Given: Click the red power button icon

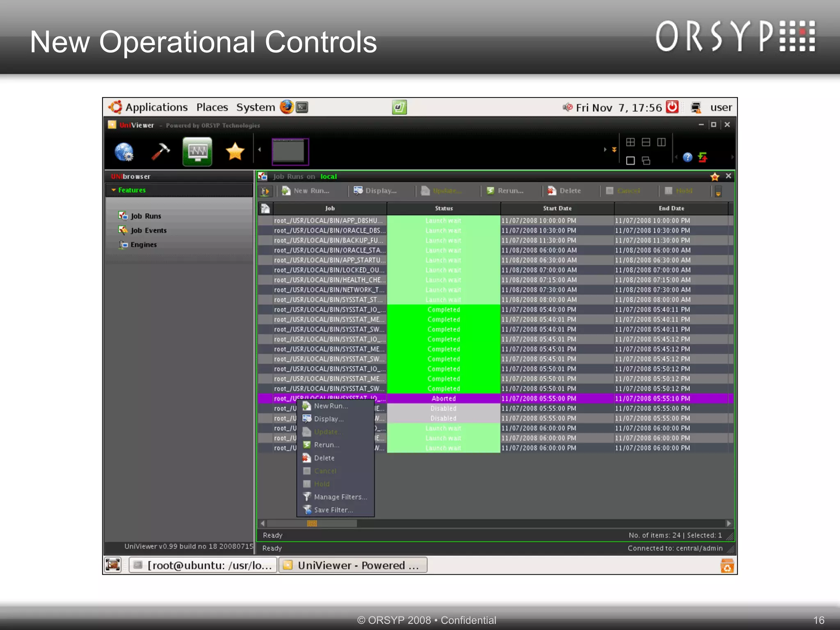Looking at the screenshot, I should coord(672,107).
